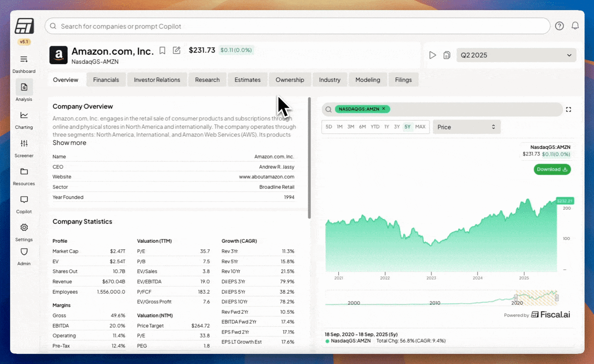This screenshot has width=594, height=364.
Task: Click the highlighted range in chart navigator
Action: (536, 298)
